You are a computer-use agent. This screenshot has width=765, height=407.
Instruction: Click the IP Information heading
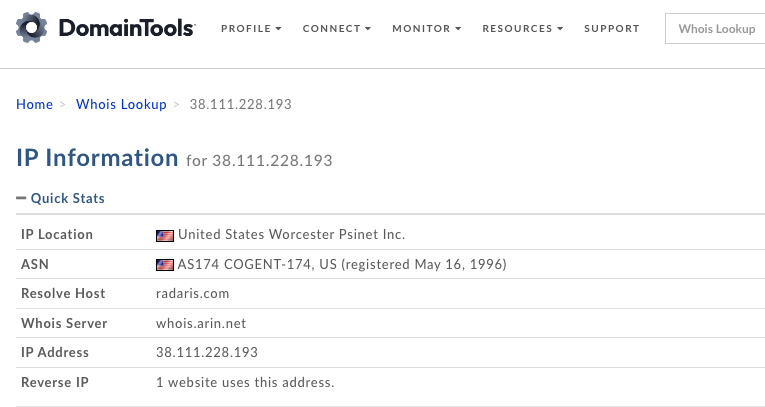(97, 158)
